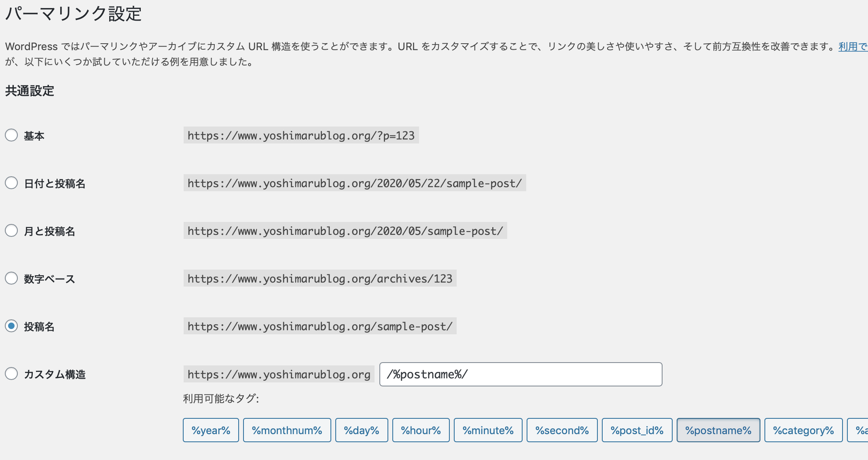Click the カスタム構造 option label

click(55, 374)
